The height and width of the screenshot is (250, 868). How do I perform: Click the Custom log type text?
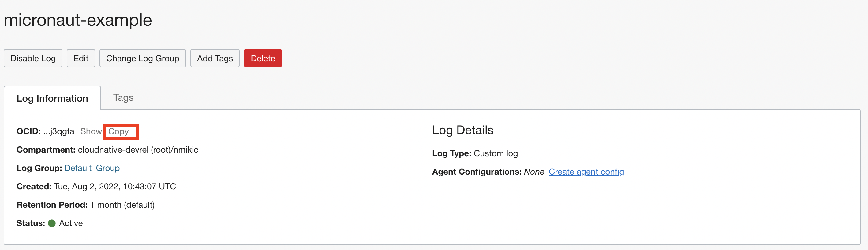point(495,153)
